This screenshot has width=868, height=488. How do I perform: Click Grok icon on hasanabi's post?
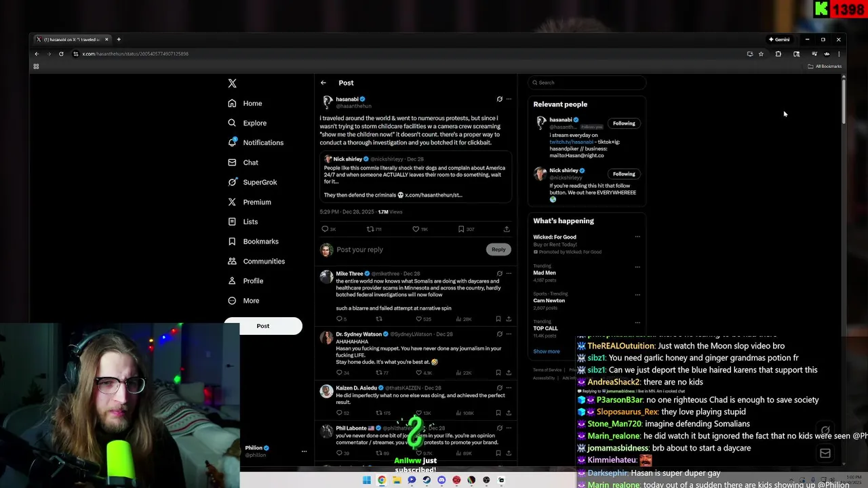tap(500, 99)
